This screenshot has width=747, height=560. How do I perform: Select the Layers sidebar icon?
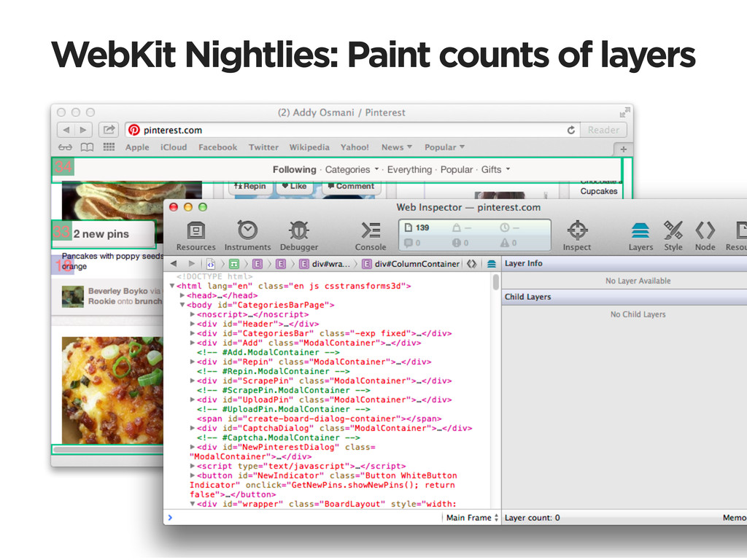[x=640, y=235]
